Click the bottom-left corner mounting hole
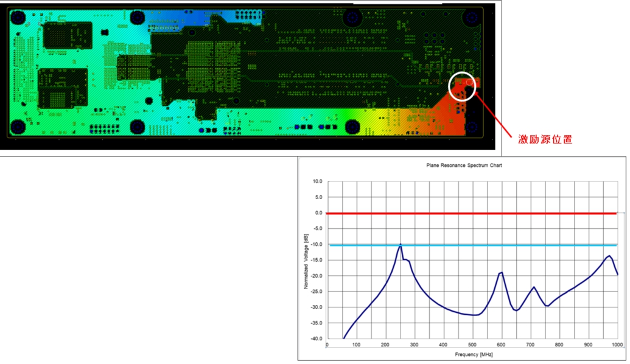The width and height of the screenshot is (630, 364). pyautogui.click(x=19, y=127)
